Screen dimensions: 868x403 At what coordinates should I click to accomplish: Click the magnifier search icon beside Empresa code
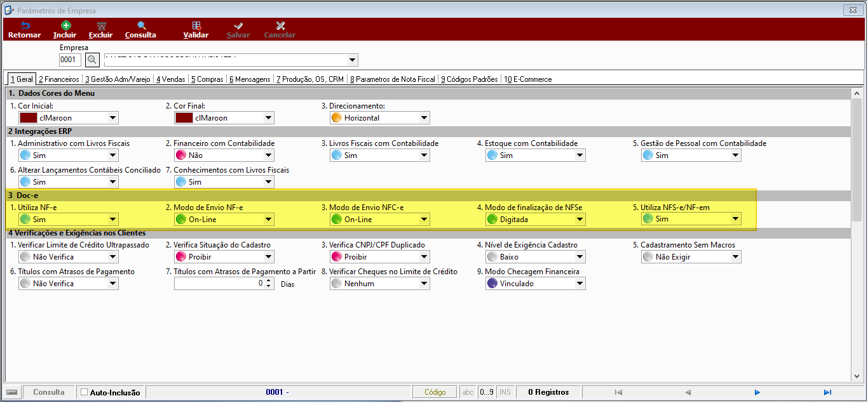coord(92,60)
